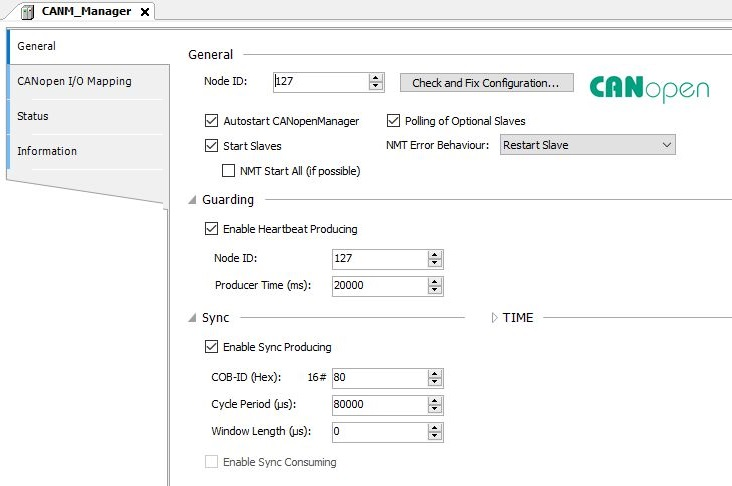Open NMT Error Behaviour dropdown

click(588, 145)
